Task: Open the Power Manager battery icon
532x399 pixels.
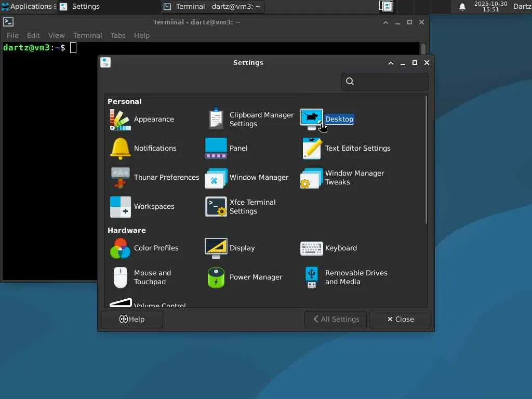Action: pos(216,277)
